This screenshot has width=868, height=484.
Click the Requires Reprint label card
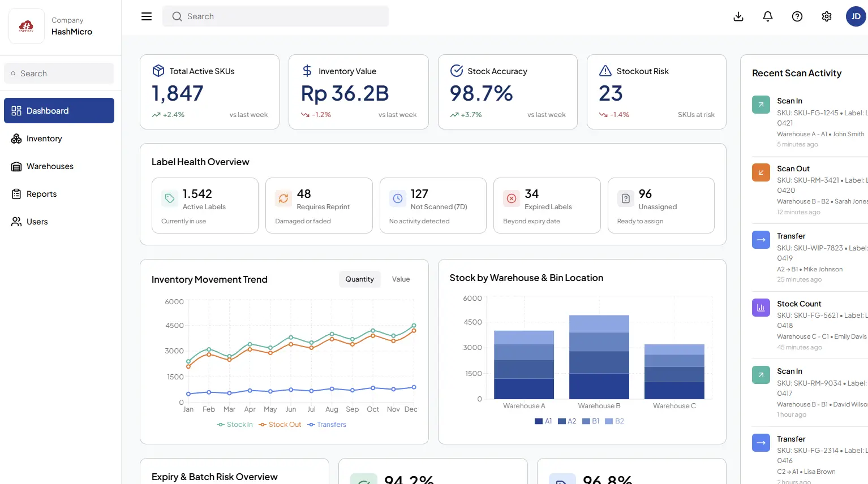coord(319,205)
